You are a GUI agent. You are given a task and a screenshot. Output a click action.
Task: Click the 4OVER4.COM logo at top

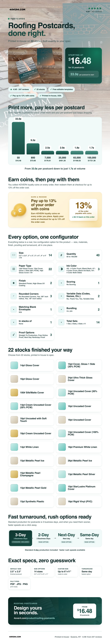(17, 10)
